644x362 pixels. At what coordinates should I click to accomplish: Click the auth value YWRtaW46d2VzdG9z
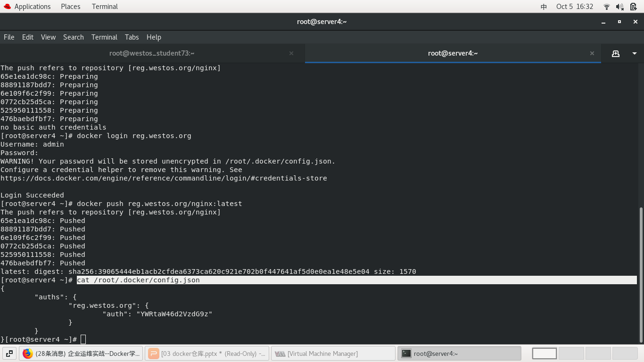(x=174, y=314)
